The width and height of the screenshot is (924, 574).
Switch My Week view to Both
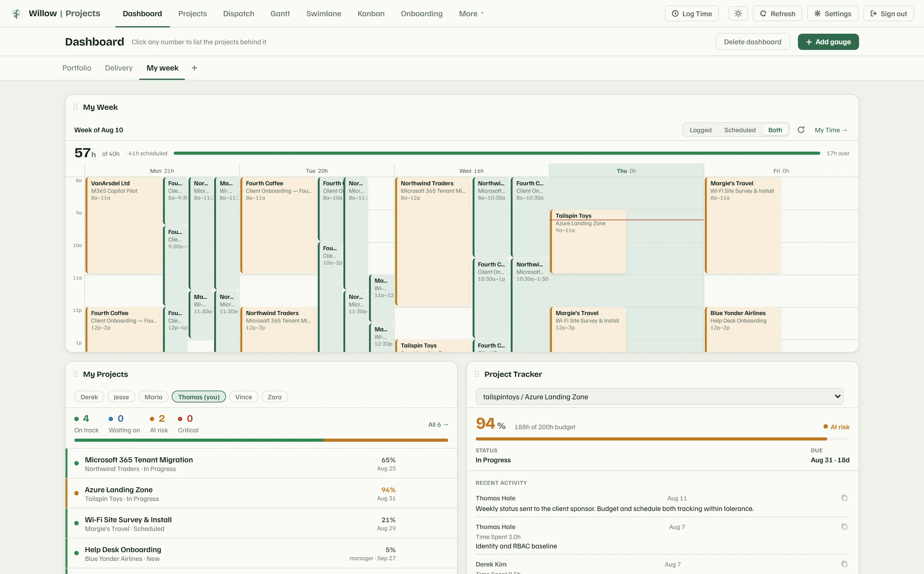775,130
